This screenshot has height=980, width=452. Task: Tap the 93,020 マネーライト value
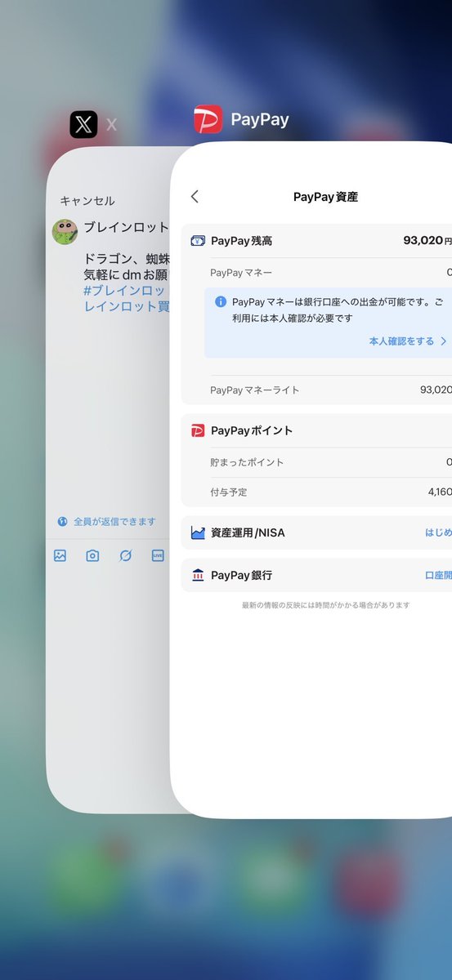[436, 390]
